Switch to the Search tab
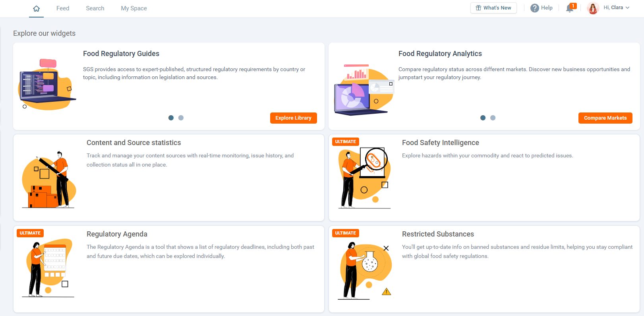644x316 pixels. pyautogui.click(x=95, y=8)
